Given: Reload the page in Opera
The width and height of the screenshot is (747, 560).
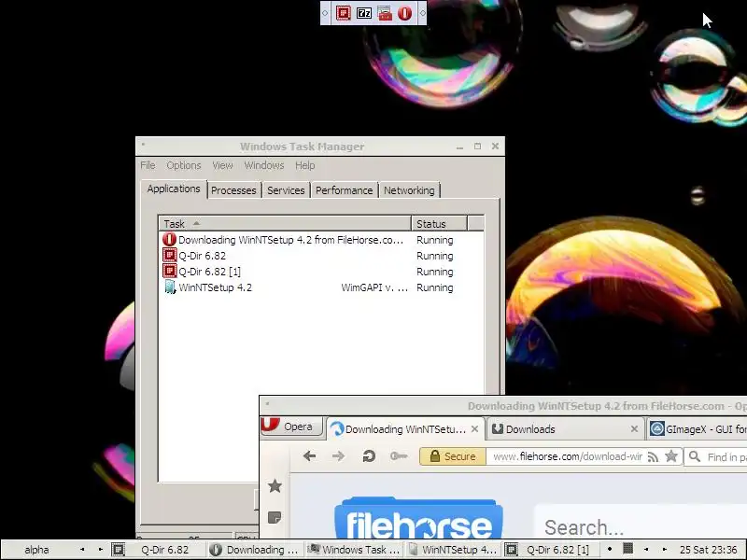Looking at the screenshot, I should [368, 456].
